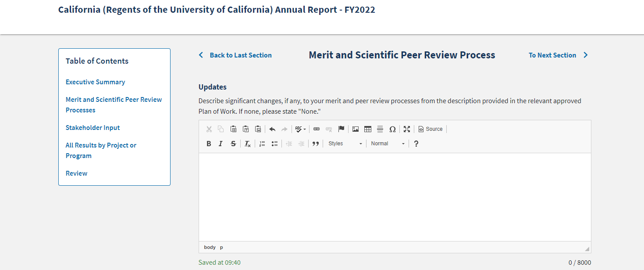Toggle bold formatting

(209, 144)
